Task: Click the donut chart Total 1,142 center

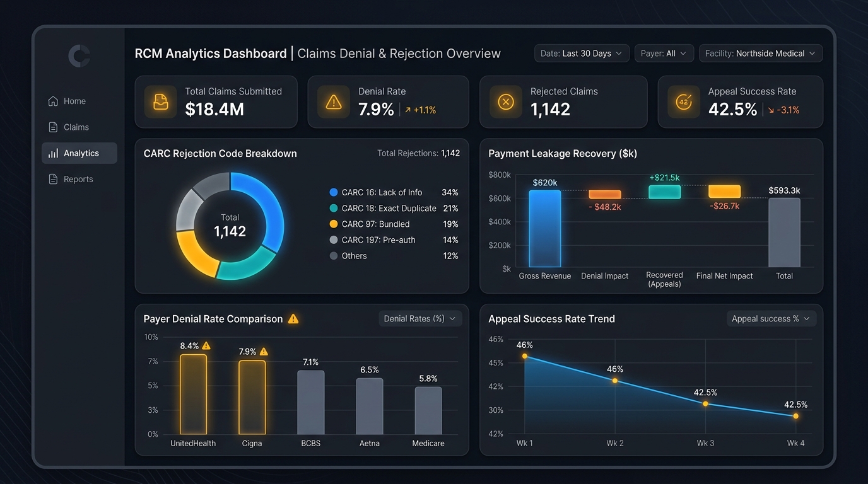Action: tap(230, 226)
